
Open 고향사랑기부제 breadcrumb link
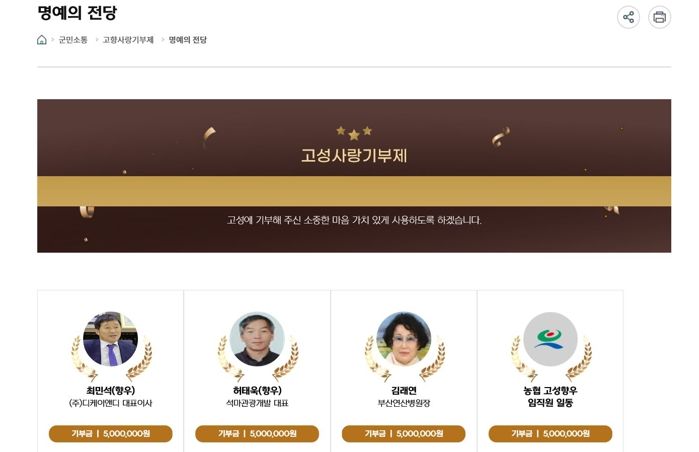pos(128,40)
